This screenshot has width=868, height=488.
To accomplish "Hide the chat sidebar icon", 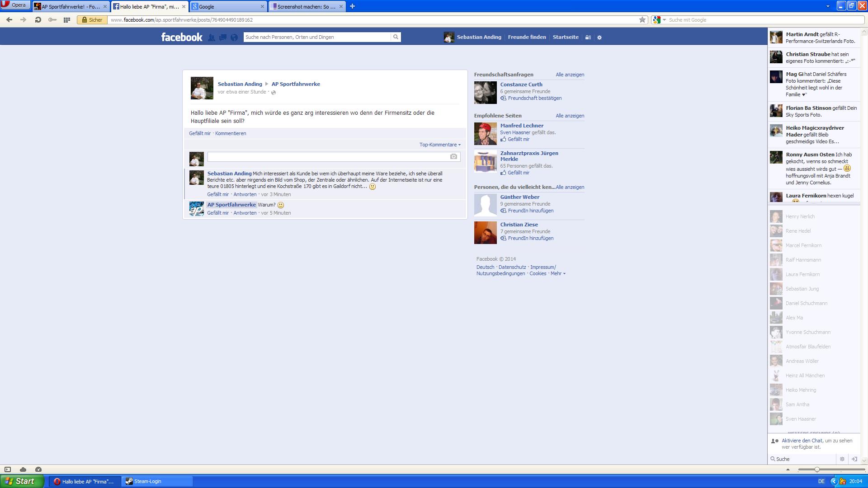I will click(854, 459).
